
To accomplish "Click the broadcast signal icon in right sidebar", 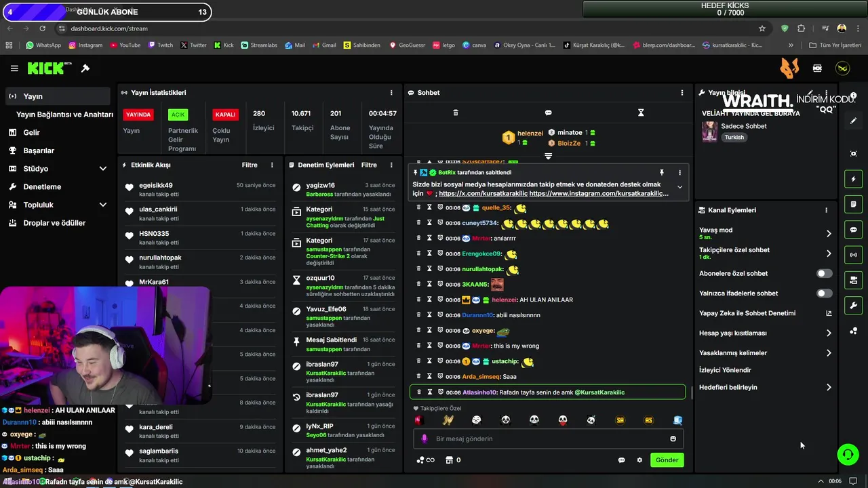I will [x=854, y=255].
